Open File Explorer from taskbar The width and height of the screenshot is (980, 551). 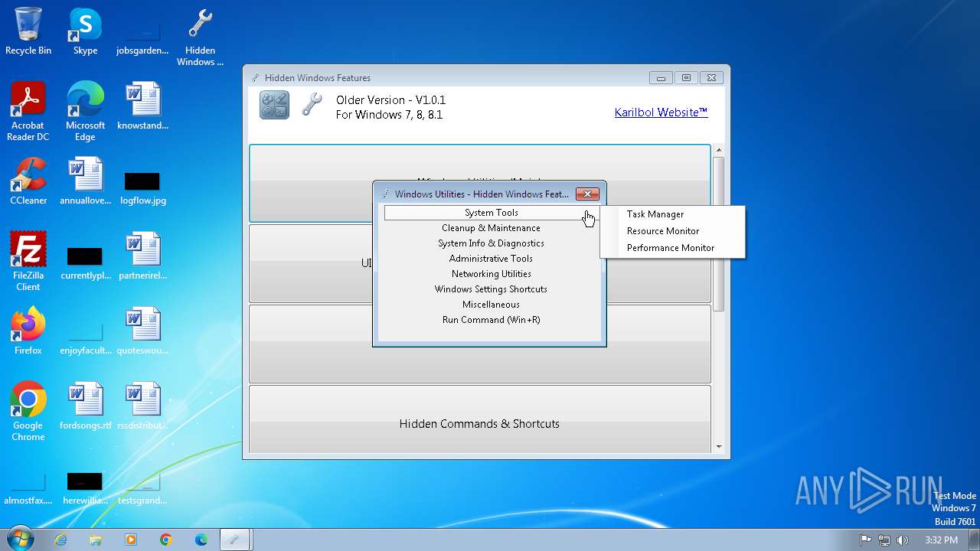tap(96, 540)
